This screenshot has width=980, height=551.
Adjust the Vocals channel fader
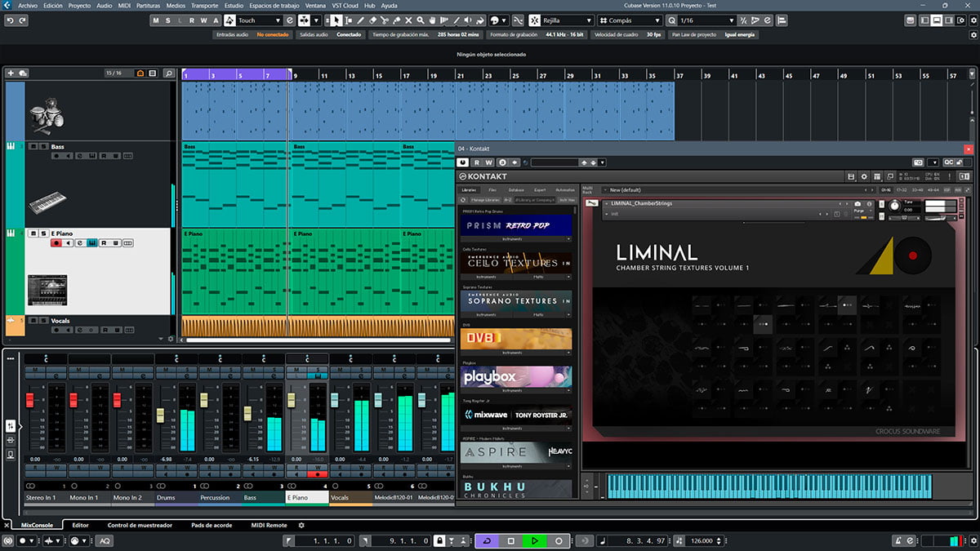[x=335, y=400]
